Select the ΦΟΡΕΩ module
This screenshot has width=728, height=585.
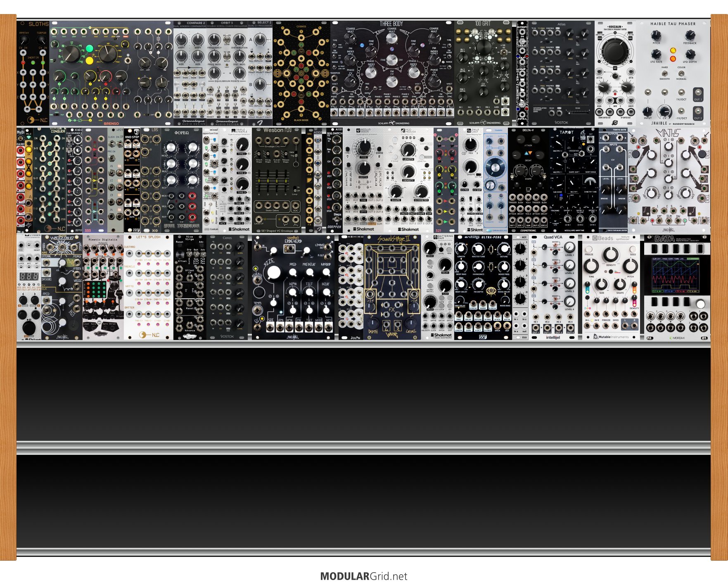click(182, 180)
